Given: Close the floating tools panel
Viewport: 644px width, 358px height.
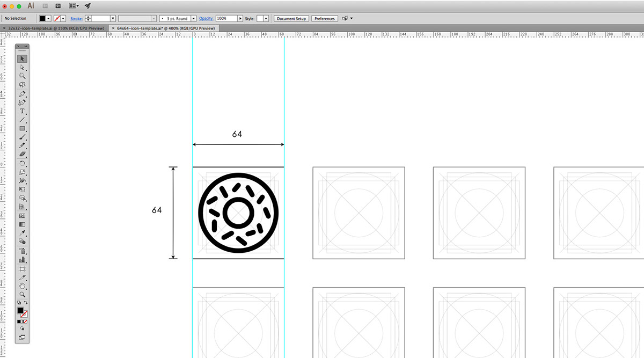Looking at the screenshot, I should 18,46.
